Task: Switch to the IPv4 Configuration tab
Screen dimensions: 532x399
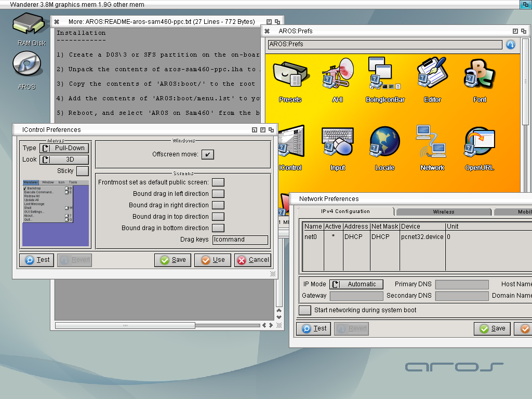Action: click(x=345, y=211)
